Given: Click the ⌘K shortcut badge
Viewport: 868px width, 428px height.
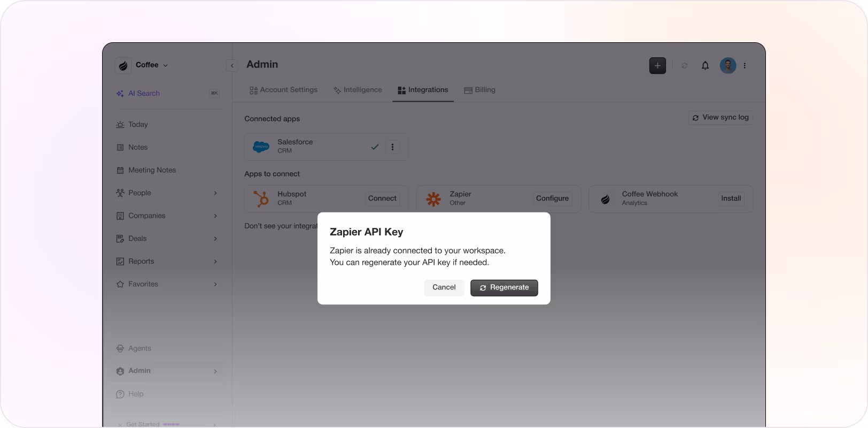Looking at the screenshot, I should tap(214, 93).
